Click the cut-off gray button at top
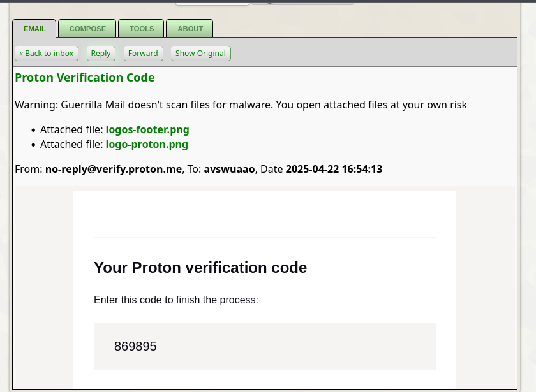This screenshot has height=392, width=536. [x=302, y=3]
